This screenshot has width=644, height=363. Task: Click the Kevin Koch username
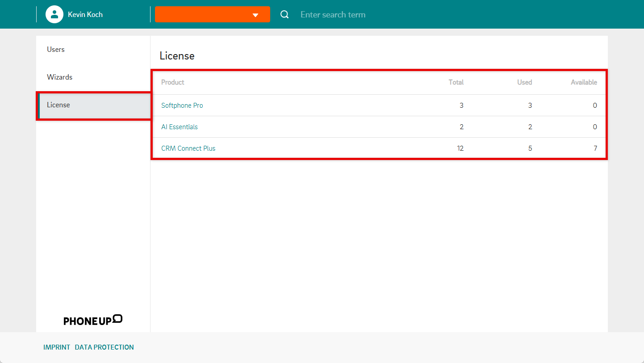85,15
